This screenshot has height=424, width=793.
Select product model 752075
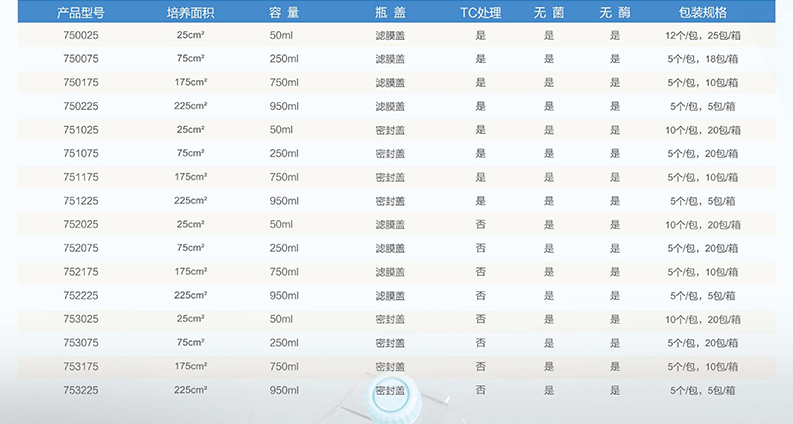[x=81, y=248]
